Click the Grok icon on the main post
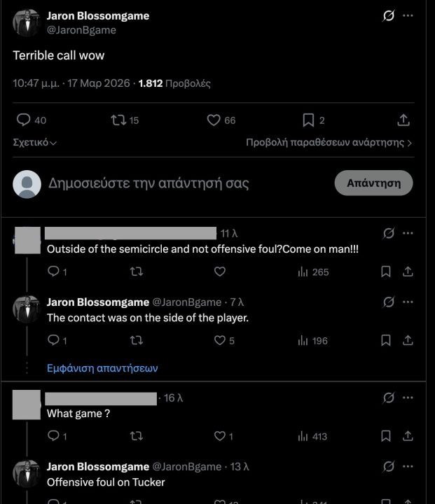This screenshot has width=435, height=504. [389, 16]
